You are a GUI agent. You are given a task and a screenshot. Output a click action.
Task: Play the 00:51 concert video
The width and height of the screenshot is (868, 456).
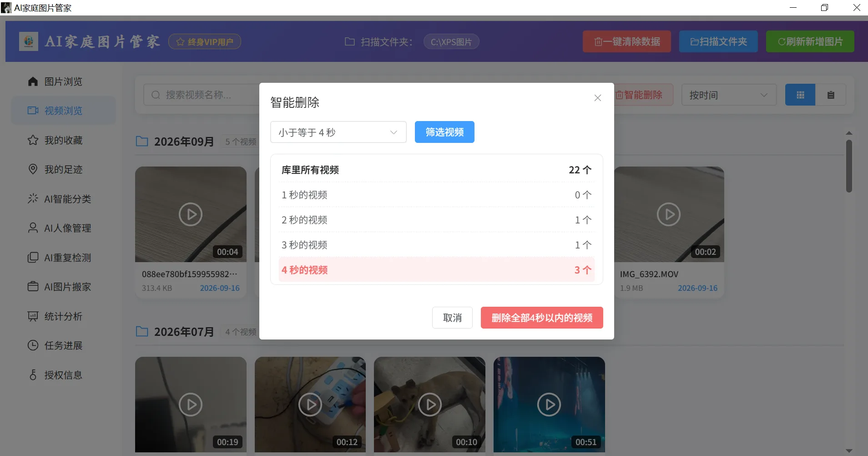[x=549, y=405]
